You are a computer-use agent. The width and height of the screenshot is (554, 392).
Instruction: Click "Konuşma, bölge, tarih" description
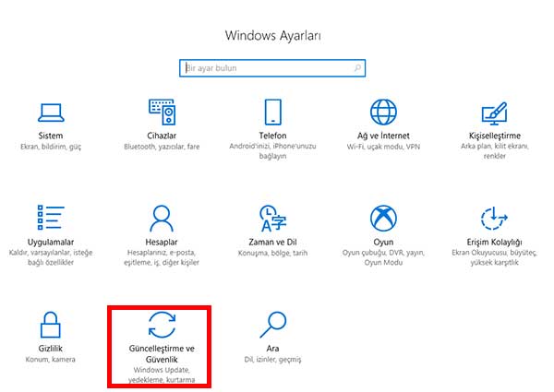point(272,253)
